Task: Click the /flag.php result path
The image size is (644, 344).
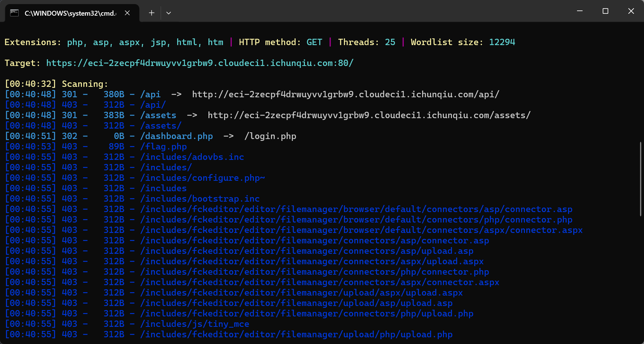Action: tap(163, 146)
